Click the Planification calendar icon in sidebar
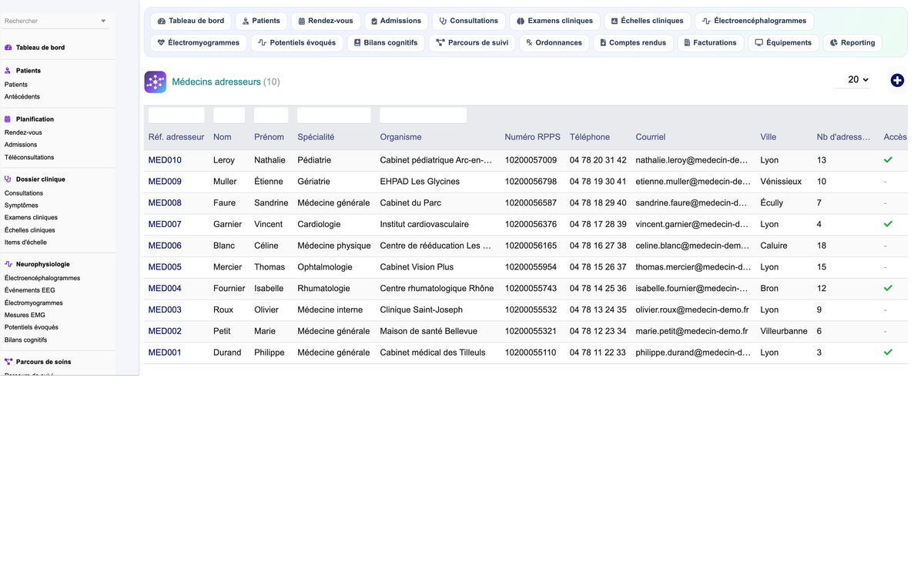This screenshot has width=924, height=572. tap(8, 119)
